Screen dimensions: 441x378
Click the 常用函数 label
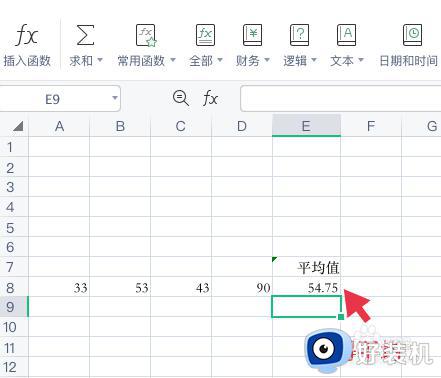click(x=141, y=61)
